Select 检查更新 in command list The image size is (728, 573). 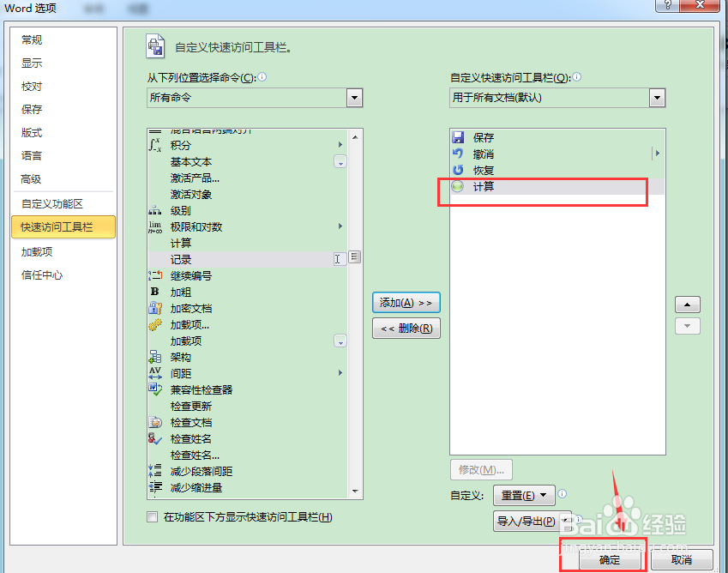[191, 407]
